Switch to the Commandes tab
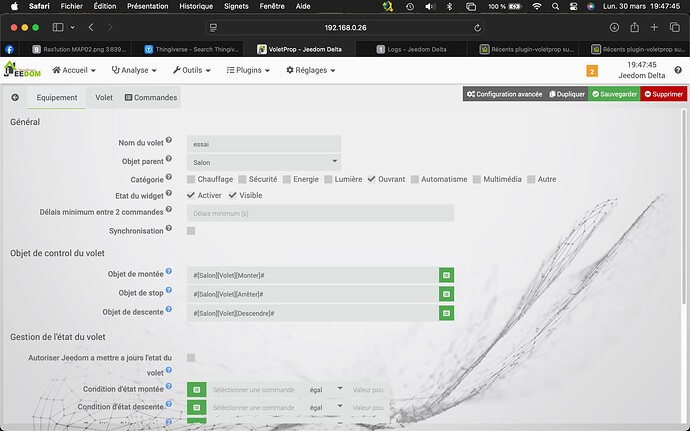690x431 pixels. [151, 97]
